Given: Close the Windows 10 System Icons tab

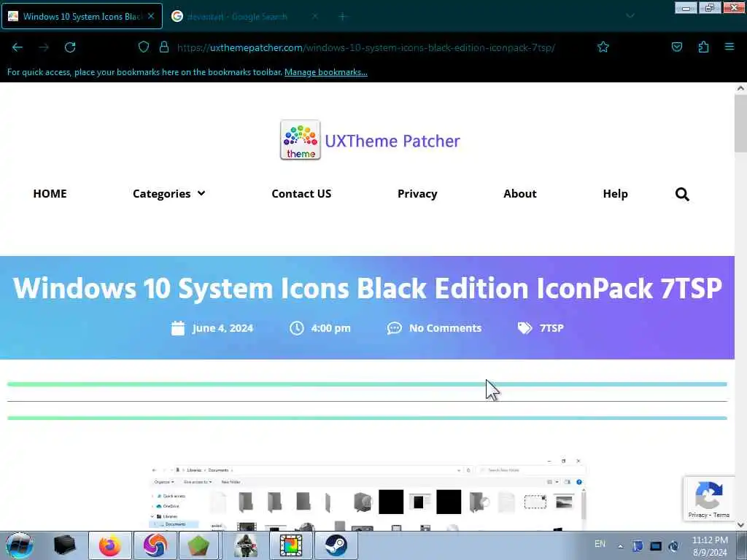Looking at the screenshot, I should click(151, 16).
